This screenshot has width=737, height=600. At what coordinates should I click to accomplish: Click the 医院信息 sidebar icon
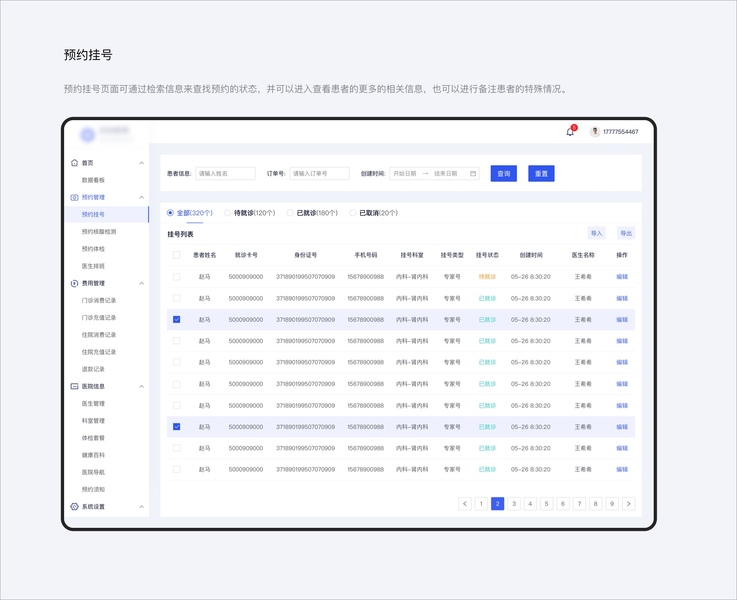tap(74, 386)
